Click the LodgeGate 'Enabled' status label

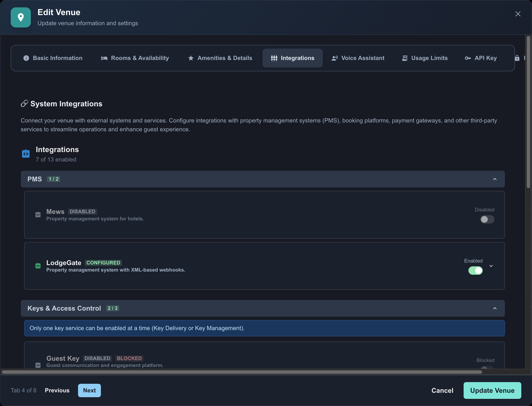[x=473, y=261]
